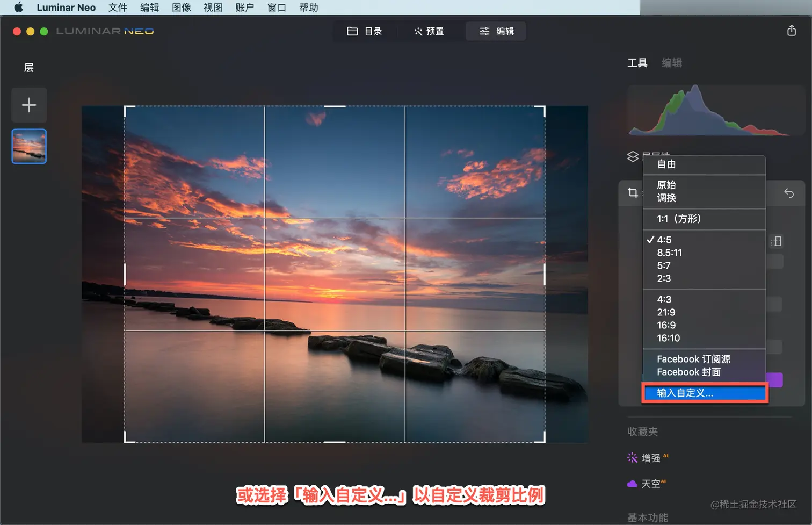Open the 天空 AI tool
The image size is (812, 525).
(647, 484)
